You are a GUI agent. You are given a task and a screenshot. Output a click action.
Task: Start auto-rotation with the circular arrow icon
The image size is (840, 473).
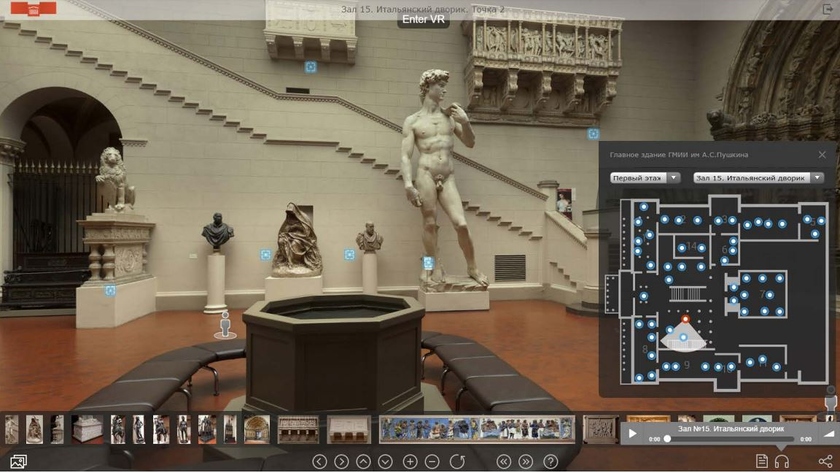click(x=456, y=461)
